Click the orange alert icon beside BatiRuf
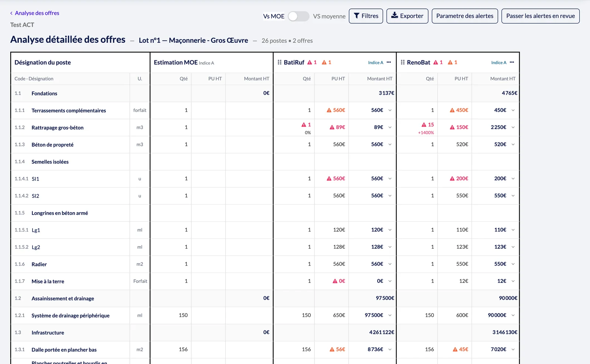This screenshot has height=364, width=590. [324, 62]
